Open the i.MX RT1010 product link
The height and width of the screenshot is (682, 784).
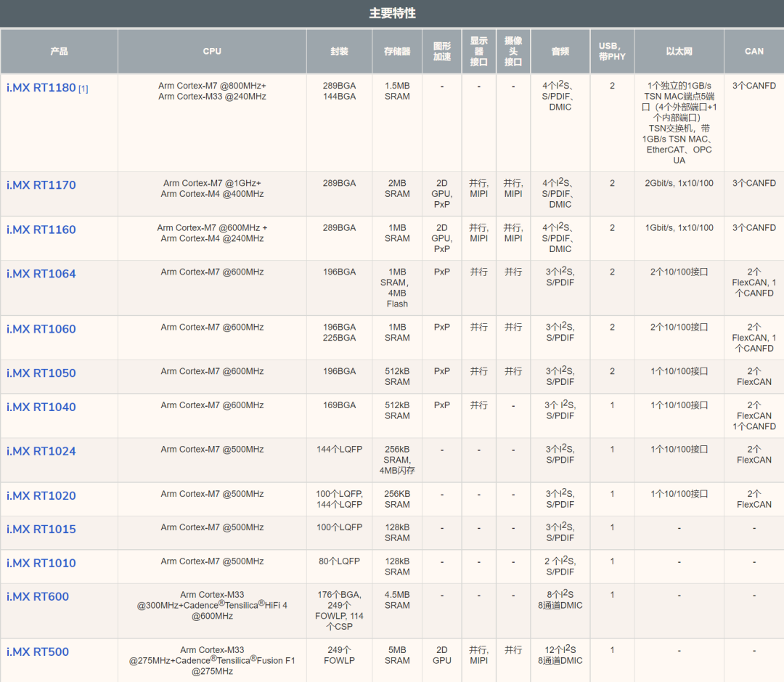pos(41,563)
